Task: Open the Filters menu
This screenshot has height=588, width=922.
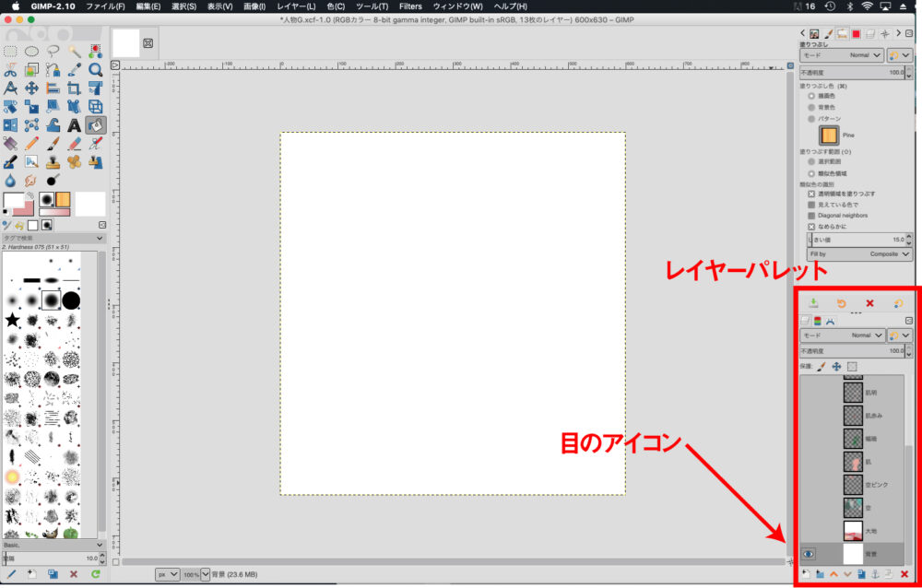Action: [x=410, y=6]
